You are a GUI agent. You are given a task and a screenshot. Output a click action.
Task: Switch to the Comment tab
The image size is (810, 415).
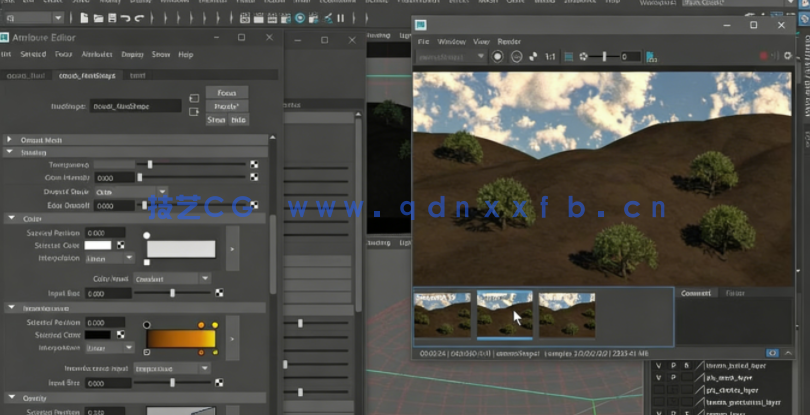696,293
